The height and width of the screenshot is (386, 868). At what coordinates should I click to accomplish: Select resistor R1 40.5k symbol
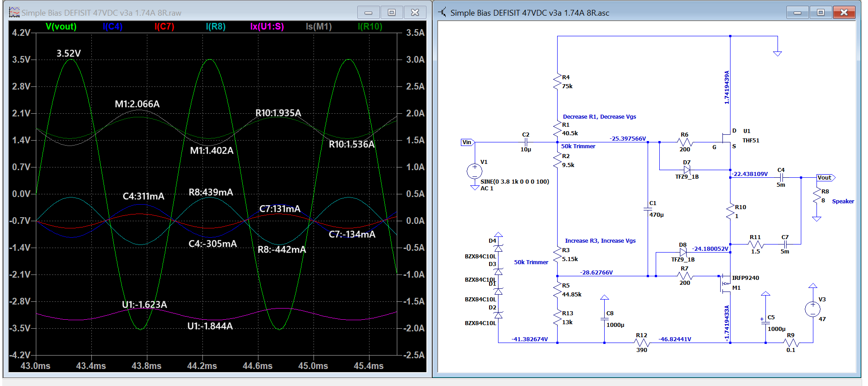pyautogui.click(x=557, y=129)
